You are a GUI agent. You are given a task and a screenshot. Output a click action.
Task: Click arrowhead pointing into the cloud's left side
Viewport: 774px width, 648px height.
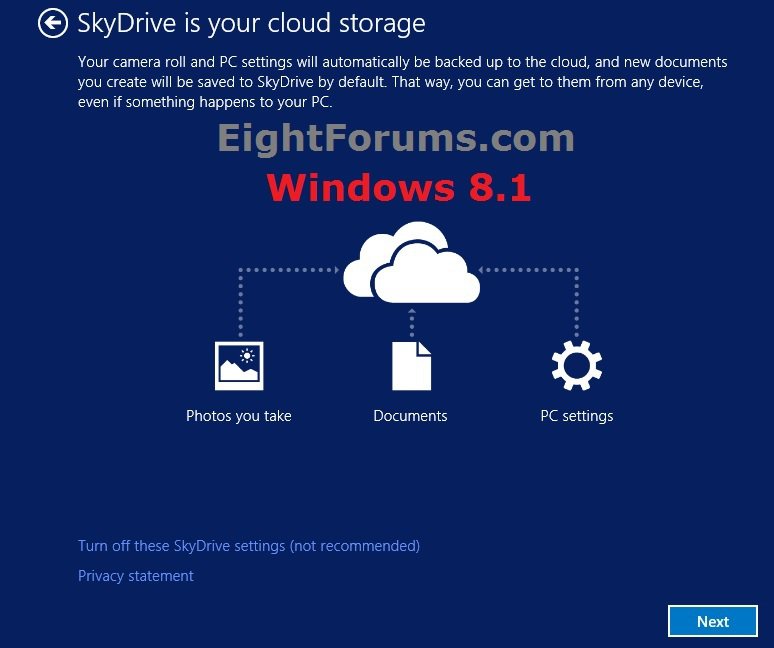pos(336,269)
